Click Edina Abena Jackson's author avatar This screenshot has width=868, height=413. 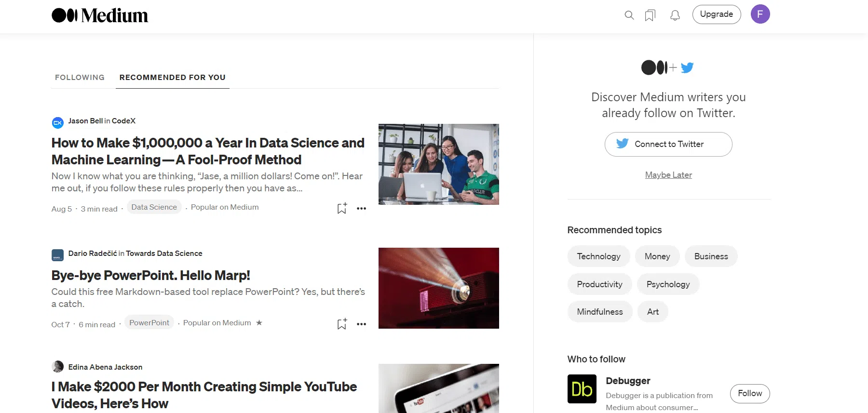tap(57, 367)
